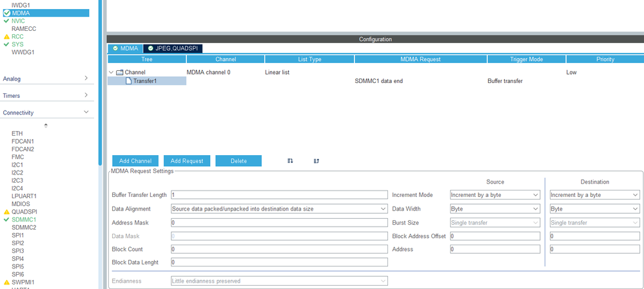Open the Endianness dropdown
Screen dimensions: 644x289
pos(279,281)
